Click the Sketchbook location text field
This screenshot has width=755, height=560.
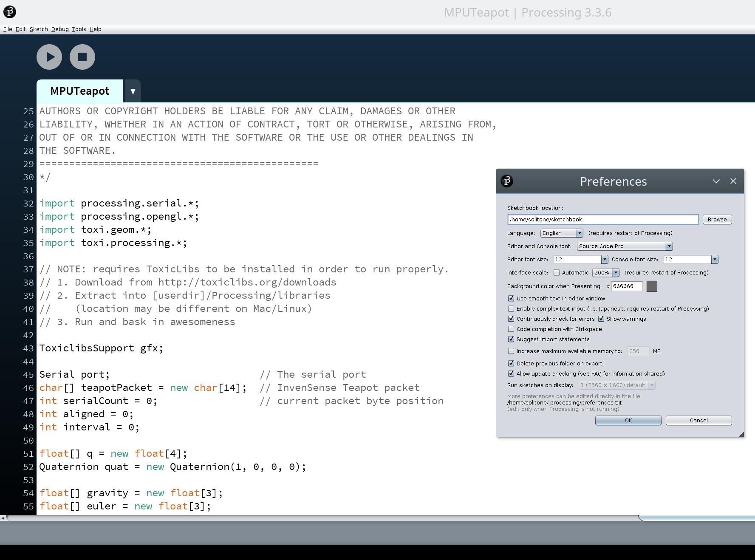tap(603, 219)
